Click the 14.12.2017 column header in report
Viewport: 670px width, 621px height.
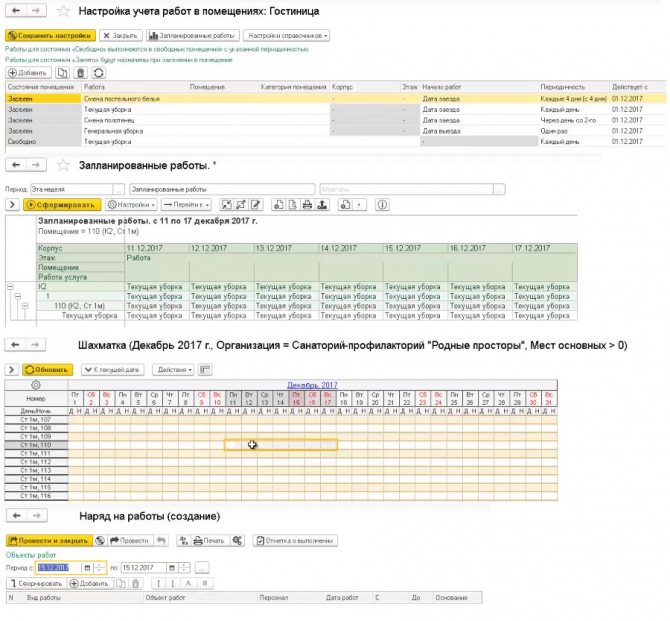tap(351, 248)
